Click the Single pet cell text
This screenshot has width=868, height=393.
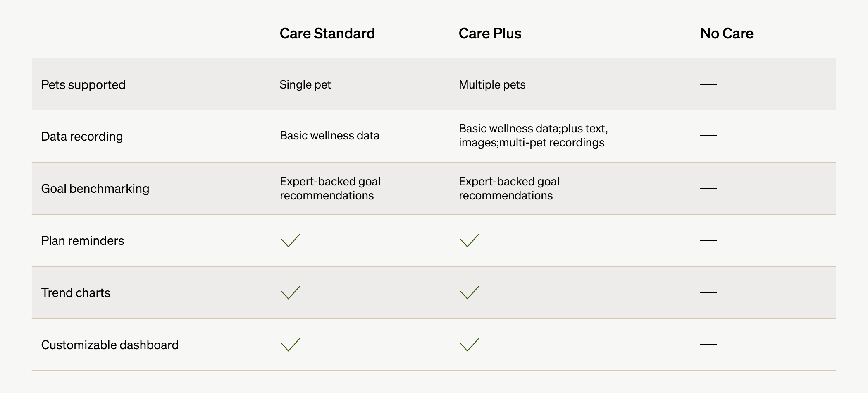coord(305,85)
